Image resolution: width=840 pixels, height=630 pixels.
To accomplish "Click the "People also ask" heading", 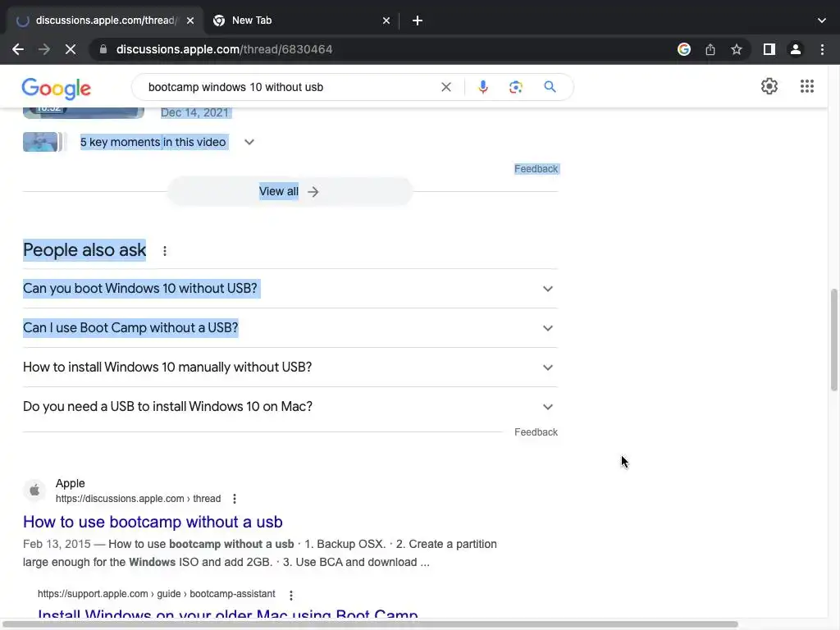I will pos(84,250).
